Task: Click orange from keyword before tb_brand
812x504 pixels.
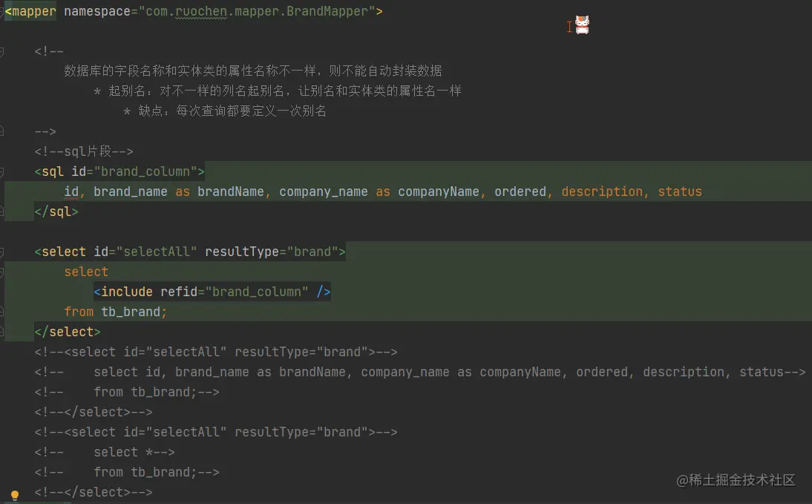Action: (x=79, y=312)
